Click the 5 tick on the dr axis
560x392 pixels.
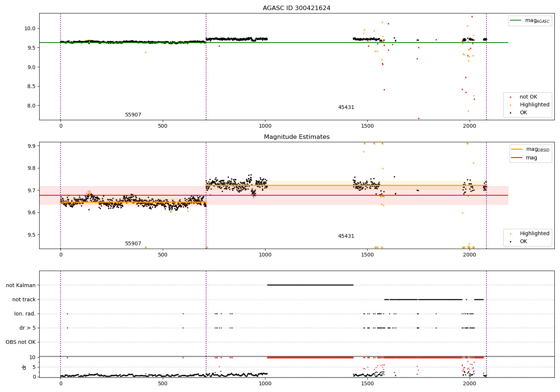(34, 367)
